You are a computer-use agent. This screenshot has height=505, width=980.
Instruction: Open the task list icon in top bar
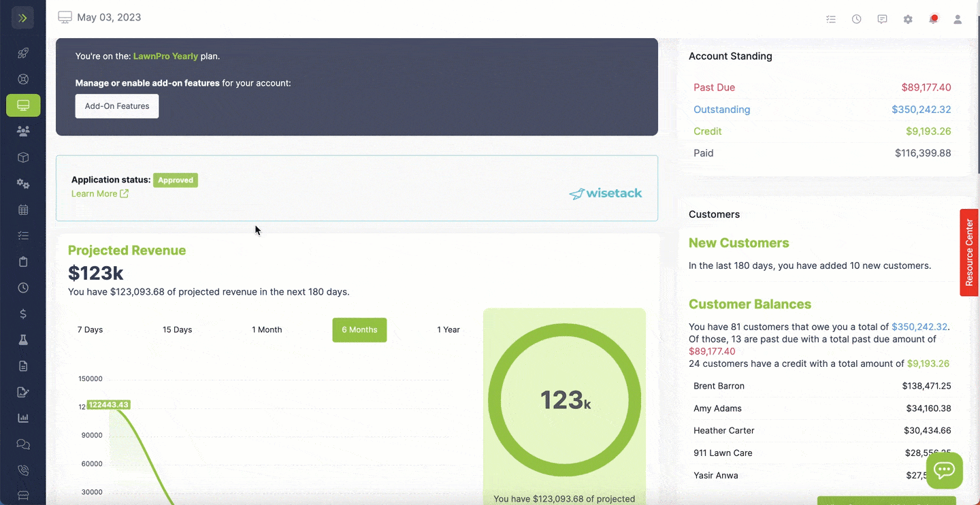831,19
